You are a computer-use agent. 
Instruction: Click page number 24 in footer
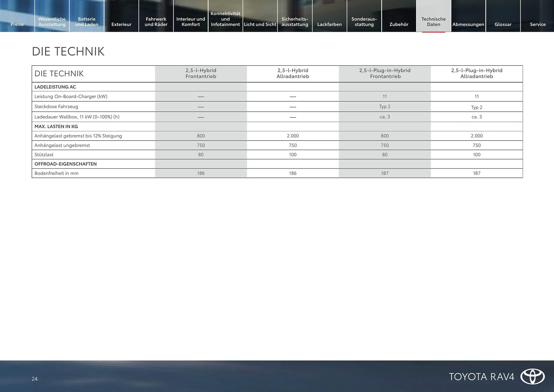point(35,379)
